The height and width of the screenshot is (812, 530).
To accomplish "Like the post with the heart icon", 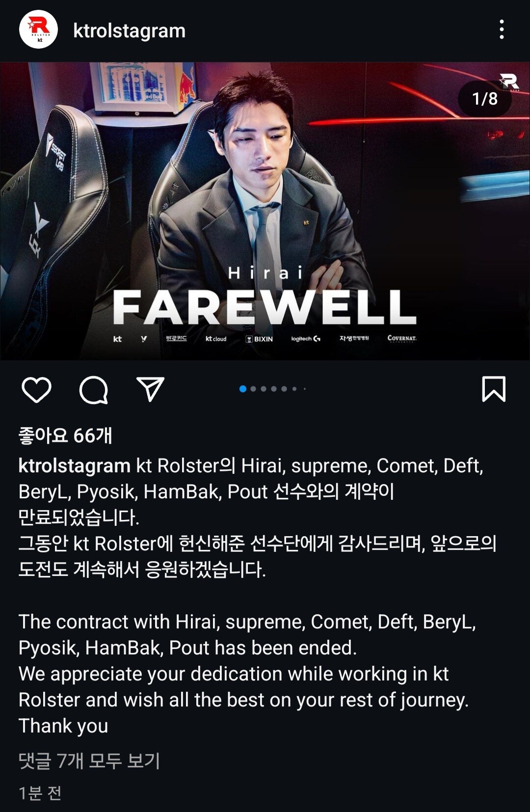I will coord(37,390).
